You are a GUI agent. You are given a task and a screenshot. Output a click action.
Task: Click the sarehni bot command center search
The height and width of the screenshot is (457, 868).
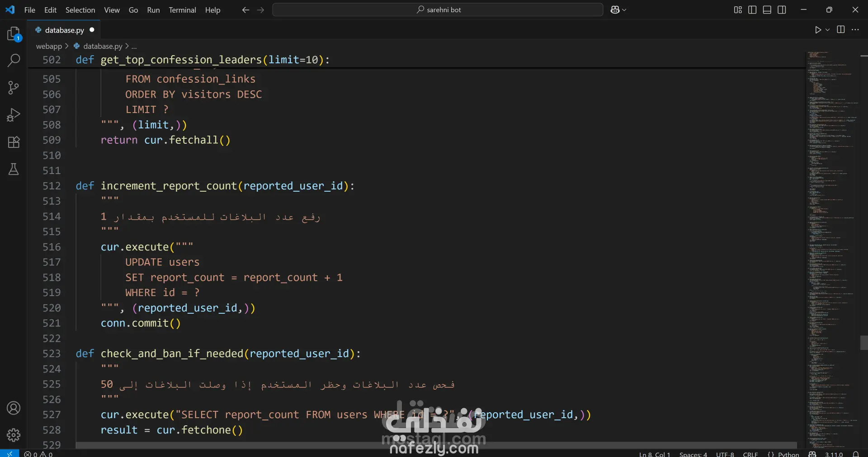point(438,9)
